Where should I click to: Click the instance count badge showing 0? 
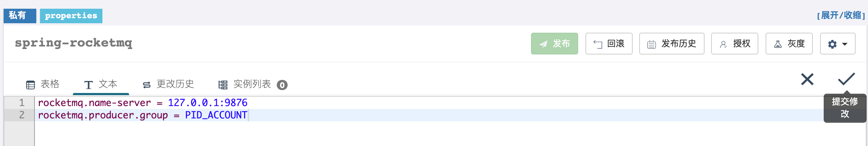(282, 85)
